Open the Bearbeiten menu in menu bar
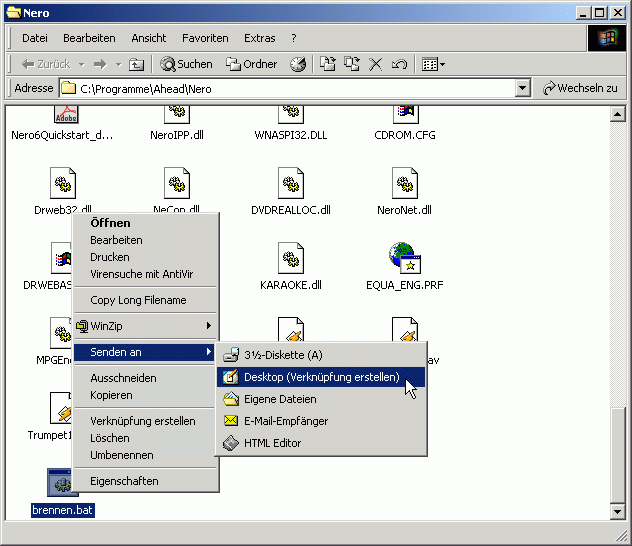Screen dimensions: 632x546 pyautogui.click(x=89, y=38)
